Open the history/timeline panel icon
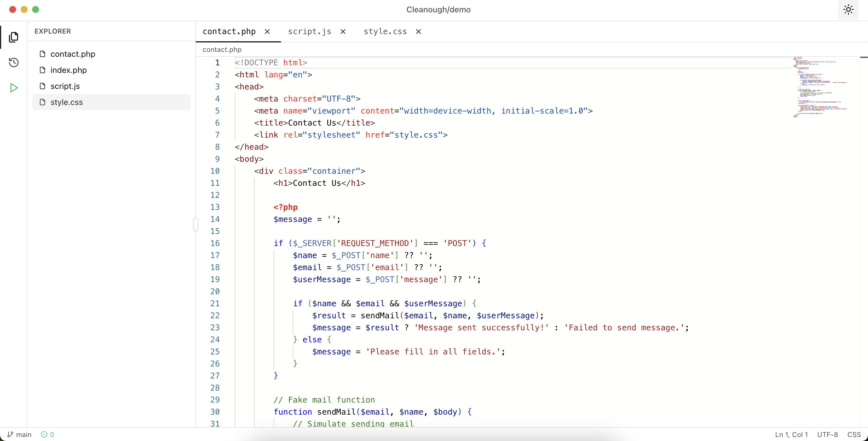Viewport: 868px width, 441px height. point(13,62)
